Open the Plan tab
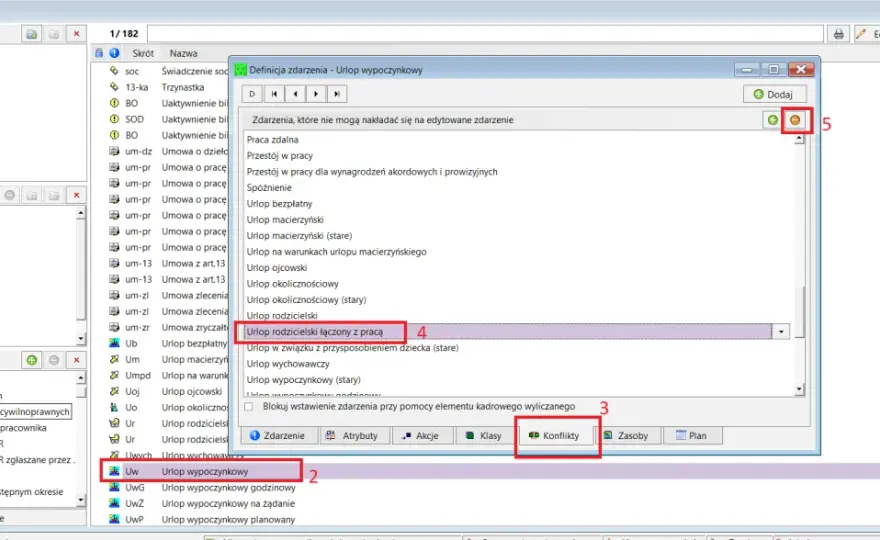The height and width of the screenshot is (540, 880). pos(692,436)
